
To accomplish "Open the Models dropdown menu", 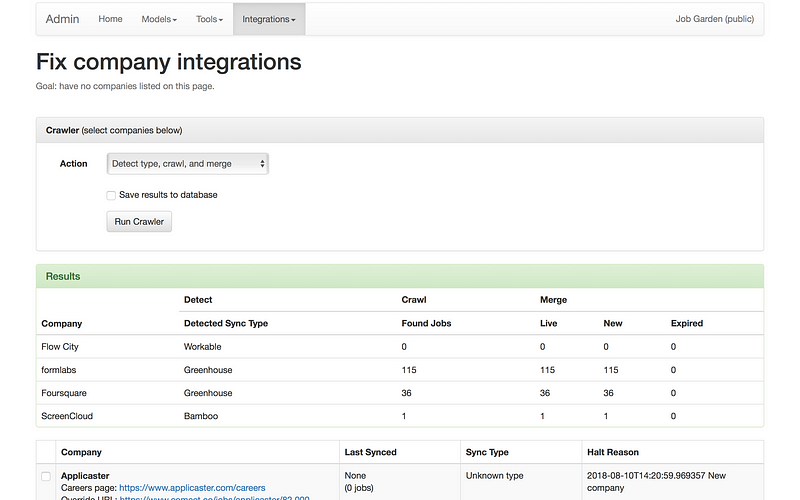I will pos(159,19).
